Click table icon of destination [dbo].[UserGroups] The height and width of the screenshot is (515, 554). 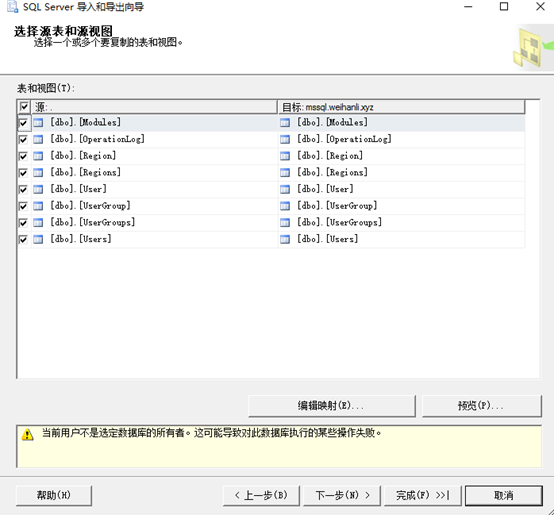[x=285, y=223]
